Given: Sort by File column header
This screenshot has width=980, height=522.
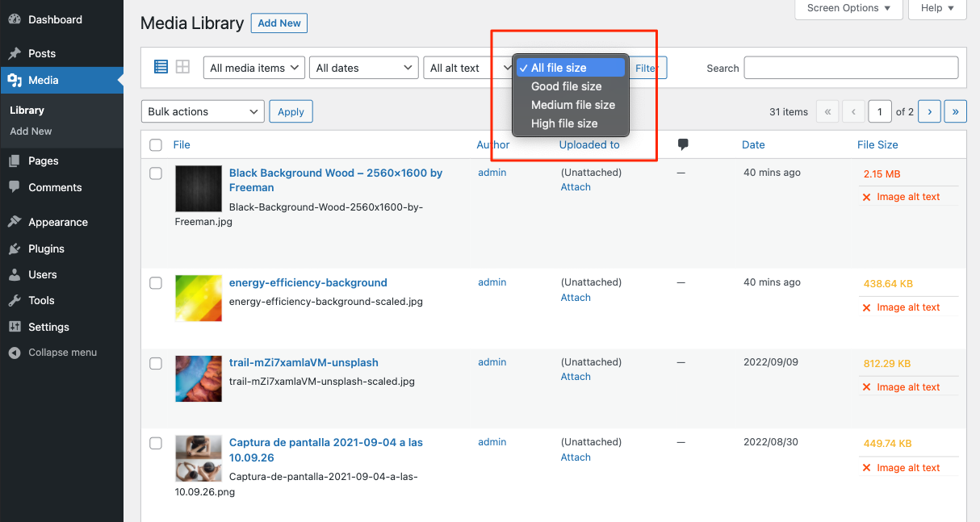Looking at the screenshot, I should pyautogui.click(x=182, y=144).
